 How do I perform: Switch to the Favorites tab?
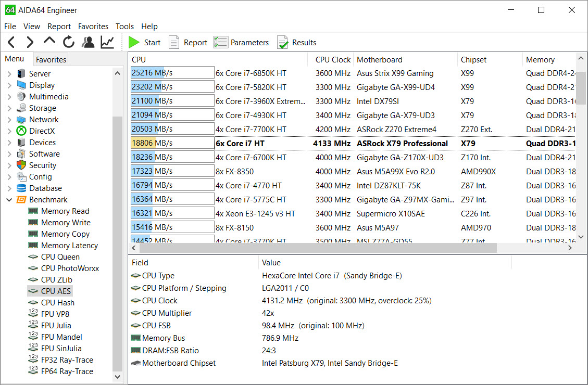[51, 59]
